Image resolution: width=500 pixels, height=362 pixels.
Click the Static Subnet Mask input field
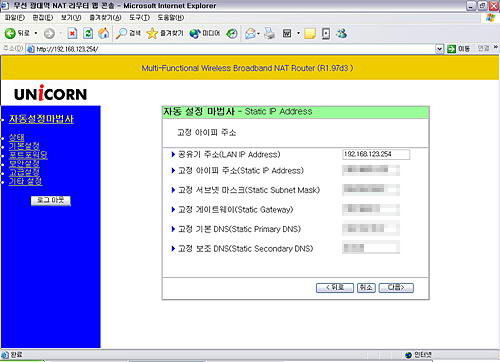(371, 190)
